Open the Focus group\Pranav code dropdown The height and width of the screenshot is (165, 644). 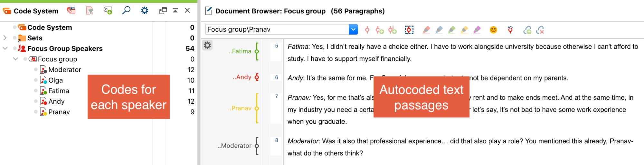pyautogui.click(x=353, y=29)
